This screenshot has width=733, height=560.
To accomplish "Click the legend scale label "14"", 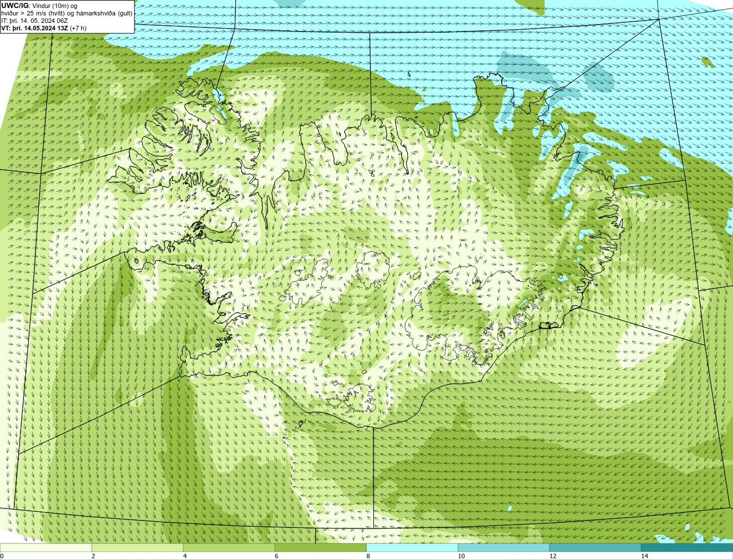I will click(644, 556).
